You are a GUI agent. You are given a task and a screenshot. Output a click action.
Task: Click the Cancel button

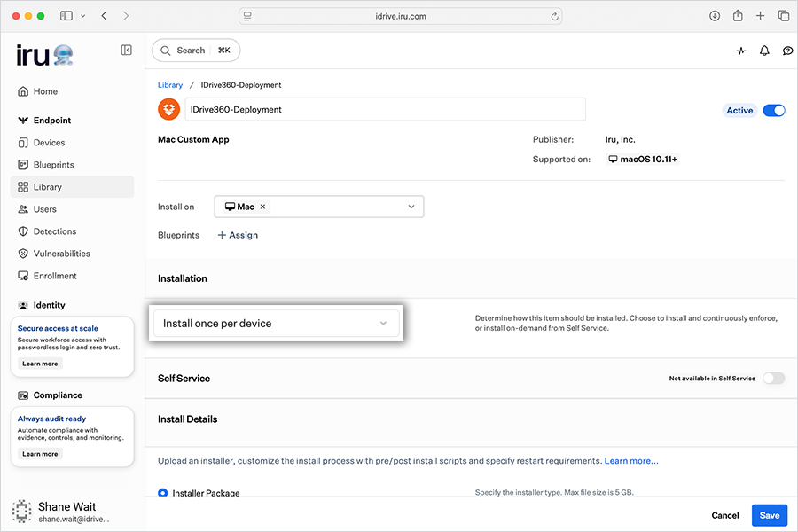click(x=724, y=515)
